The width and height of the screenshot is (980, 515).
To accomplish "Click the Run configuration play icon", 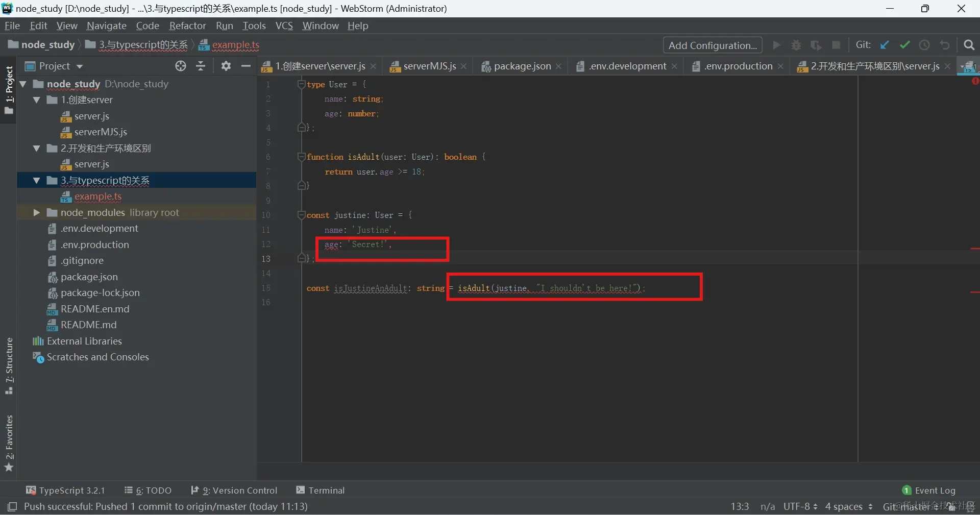I will (x=777, y=45).
